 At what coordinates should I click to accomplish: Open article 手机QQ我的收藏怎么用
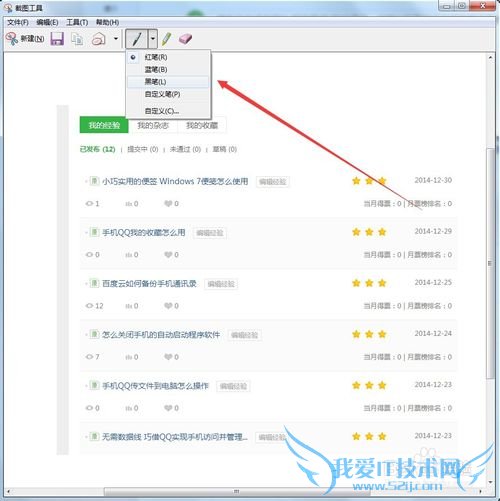144,232
